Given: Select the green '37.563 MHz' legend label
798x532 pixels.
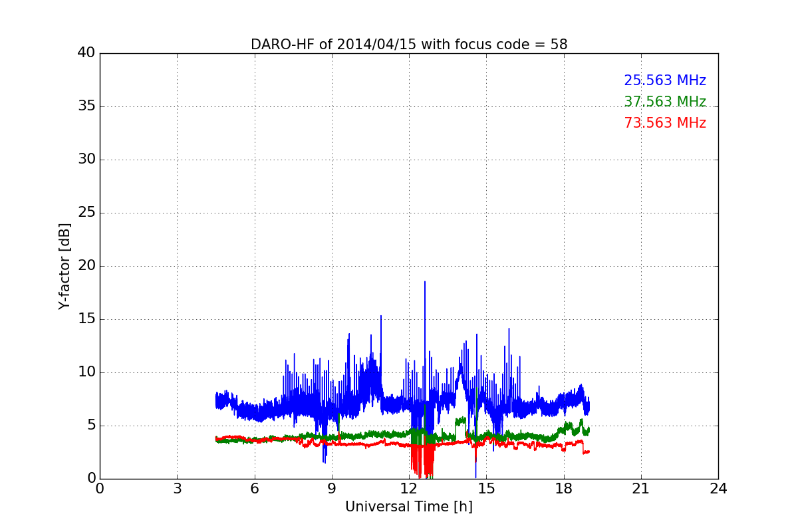Looking at the screenshot, I should [665, 102].
